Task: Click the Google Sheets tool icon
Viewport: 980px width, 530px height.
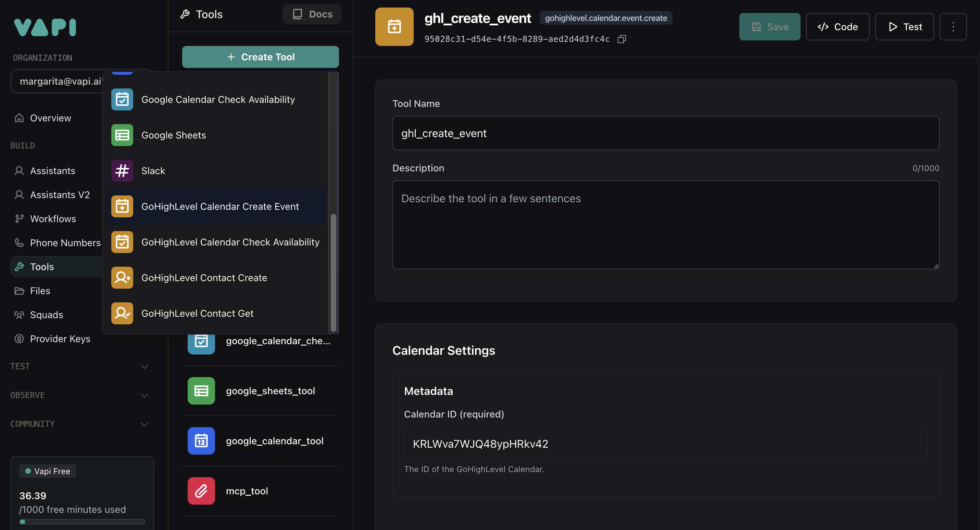Action: (122, 135)
